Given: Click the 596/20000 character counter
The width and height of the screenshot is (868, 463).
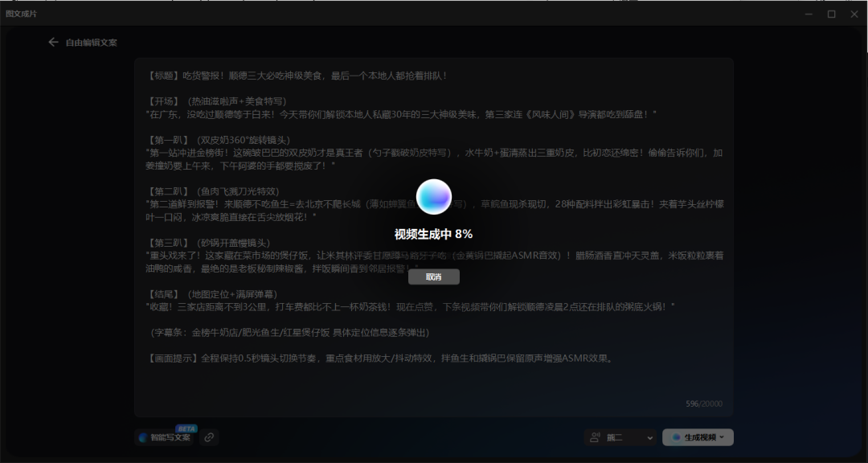Looking at the screenshot, I should point(703,404).
